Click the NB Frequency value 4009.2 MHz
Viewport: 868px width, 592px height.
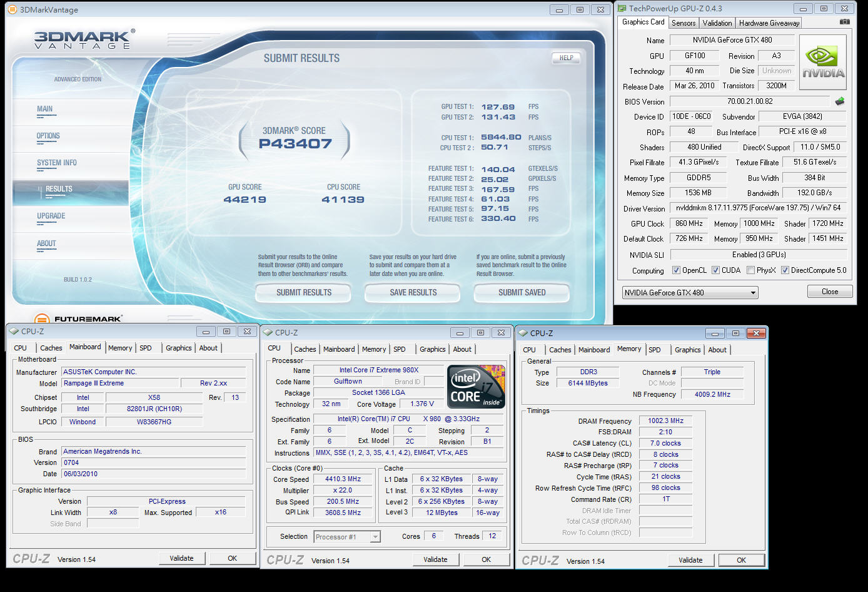[x=712, y=394]
